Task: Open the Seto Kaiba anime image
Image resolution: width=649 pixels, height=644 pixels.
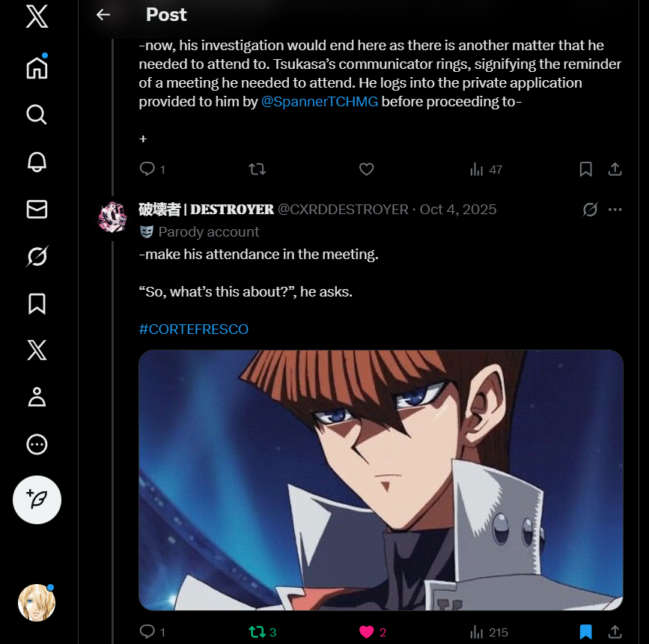Action: pyautogui.click(x=380, y=480)
